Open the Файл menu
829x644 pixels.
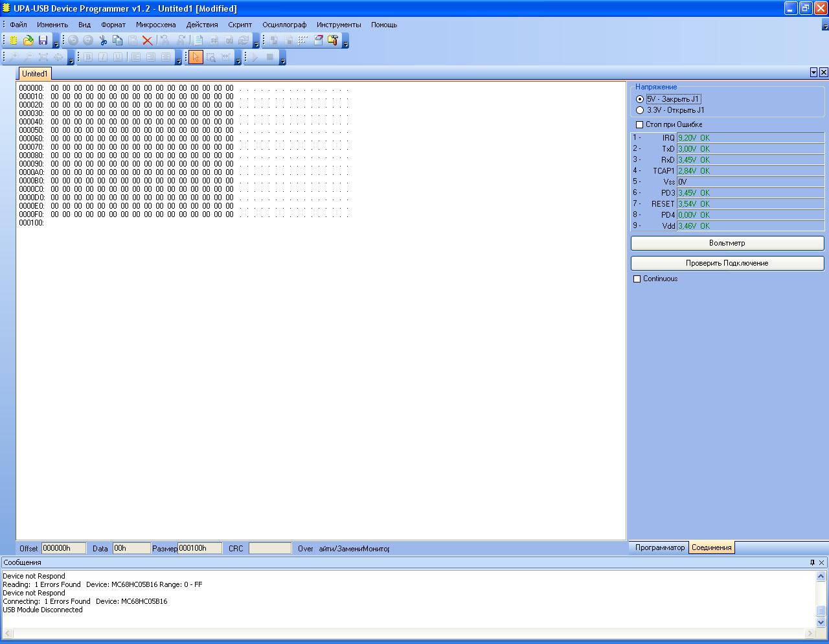[18, 25]
